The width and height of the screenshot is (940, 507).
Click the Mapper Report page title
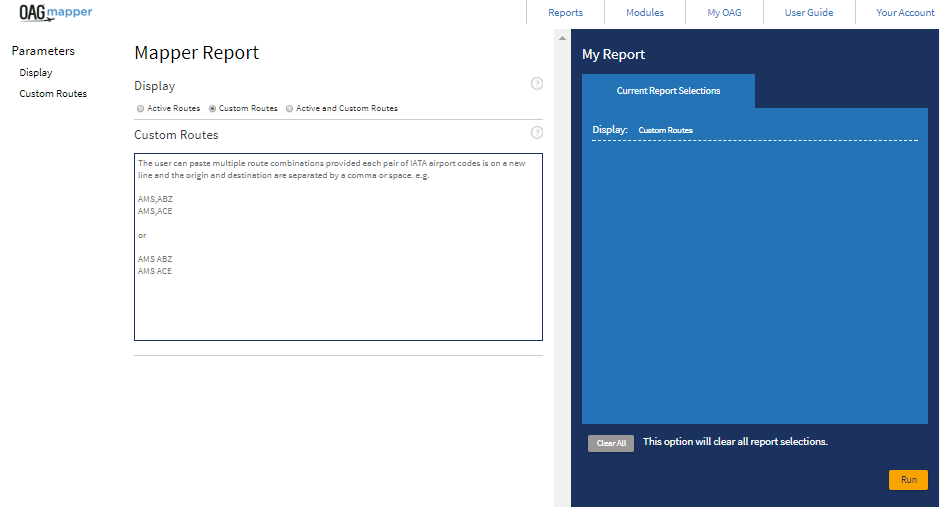point(197,53)
